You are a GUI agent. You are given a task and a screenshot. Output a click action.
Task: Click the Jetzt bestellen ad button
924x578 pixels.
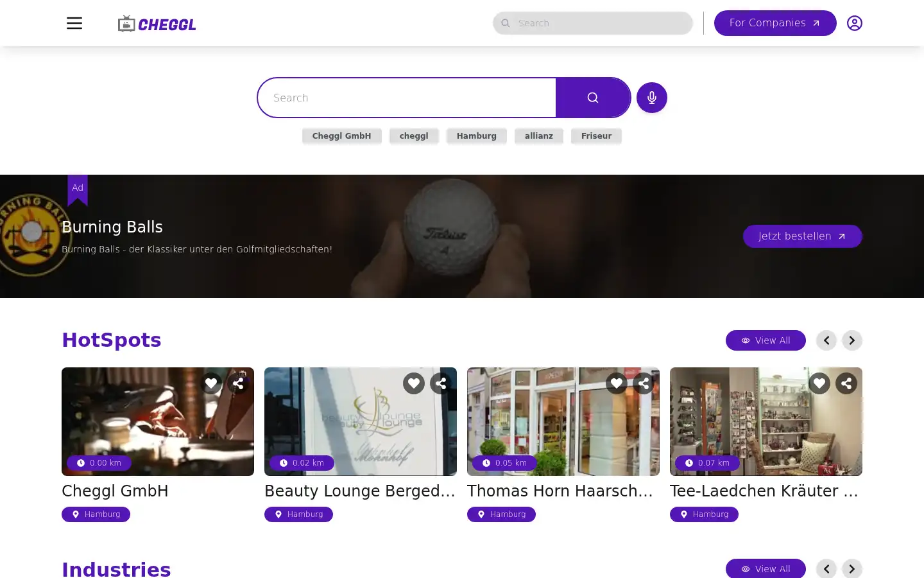[x=802, y=236]
